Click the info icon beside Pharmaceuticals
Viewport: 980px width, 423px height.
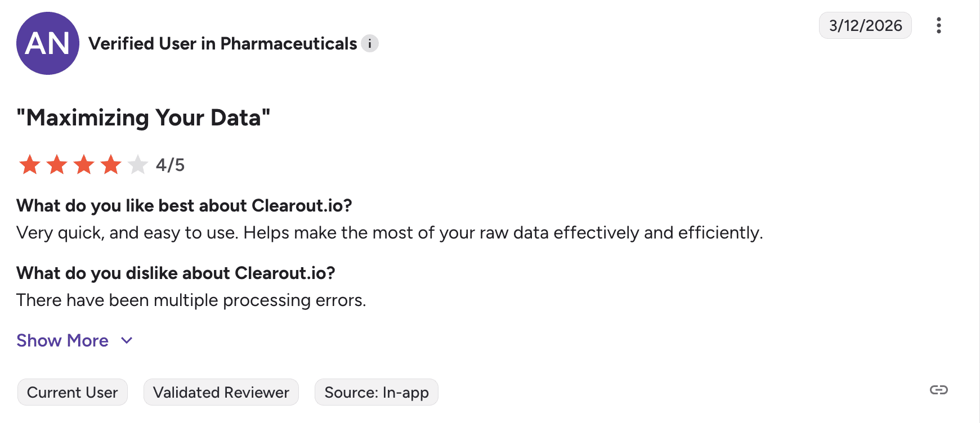pyautogui.click(x=370, y=43)
